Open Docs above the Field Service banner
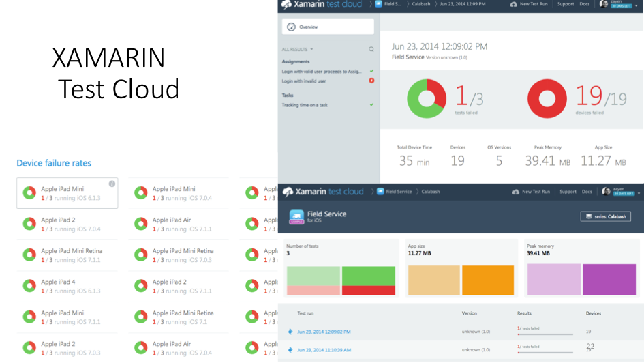 (x=587, y=192)
